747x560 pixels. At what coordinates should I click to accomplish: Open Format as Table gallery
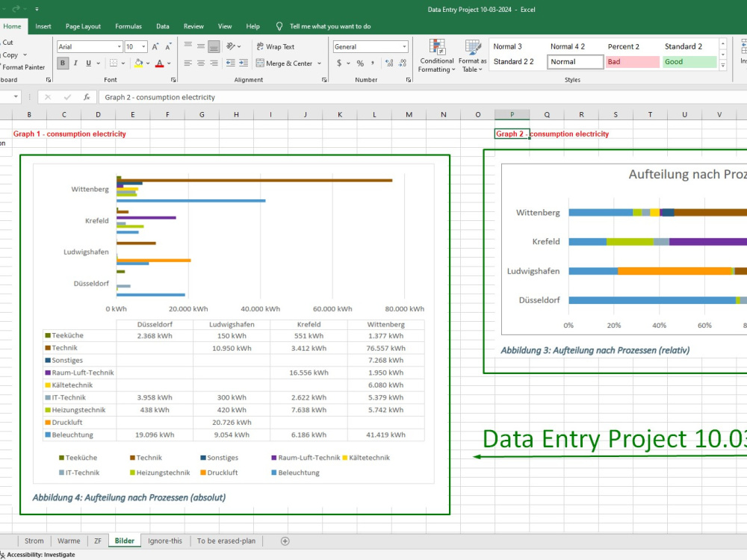click(x=473, y=56)
